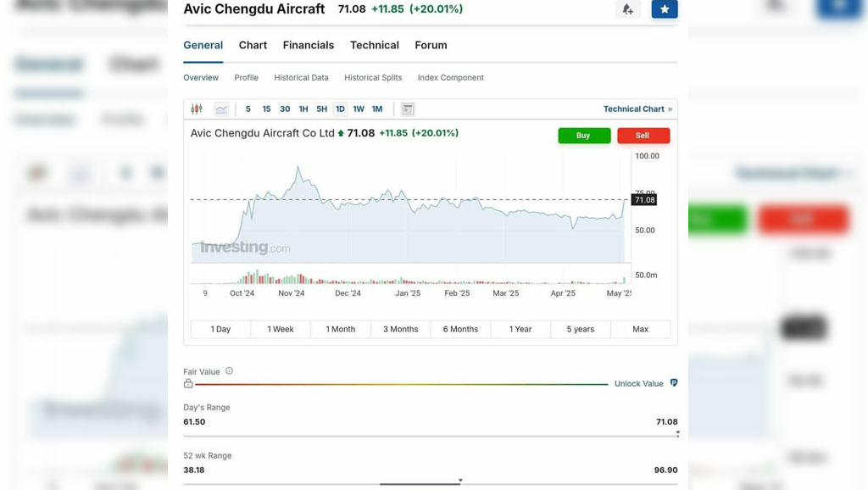Click the 52 wk high value 96.90
This screenshot has width=868, height=490.
click(666, 470)
